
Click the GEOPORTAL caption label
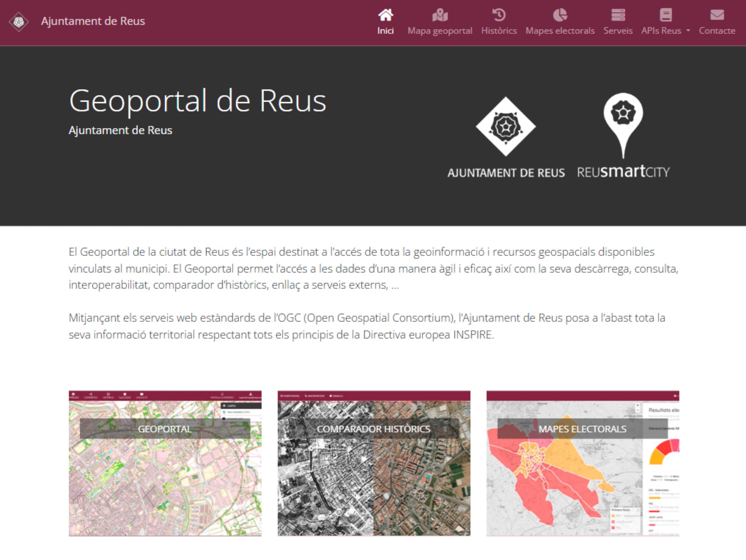click(165, 429)
